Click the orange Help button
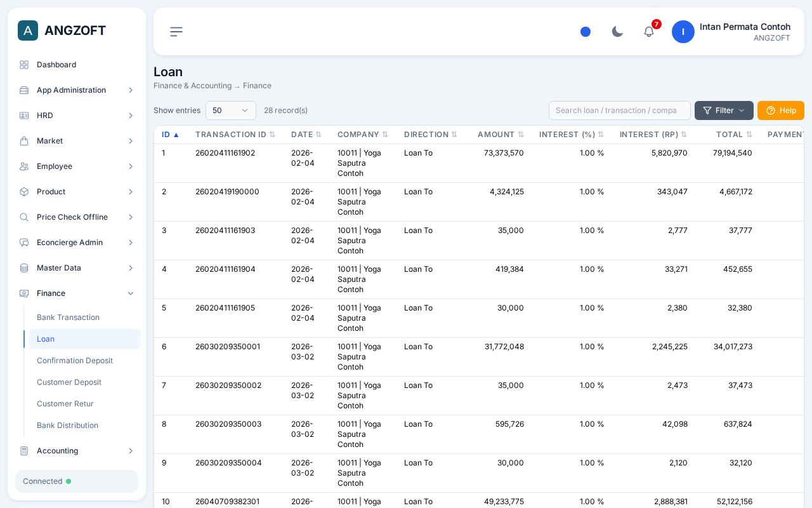 tap(781, 110)
